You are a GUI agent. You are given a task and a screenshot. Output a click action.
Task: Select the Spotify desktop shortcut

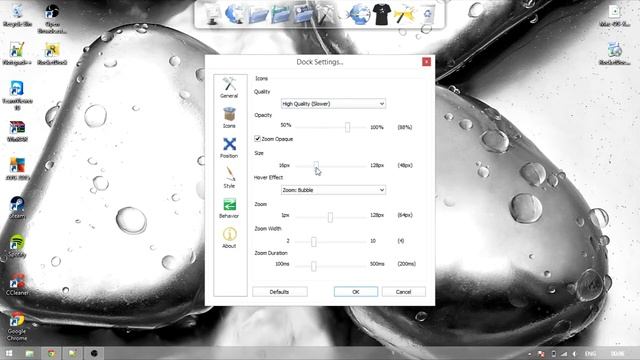pos(17,246)
